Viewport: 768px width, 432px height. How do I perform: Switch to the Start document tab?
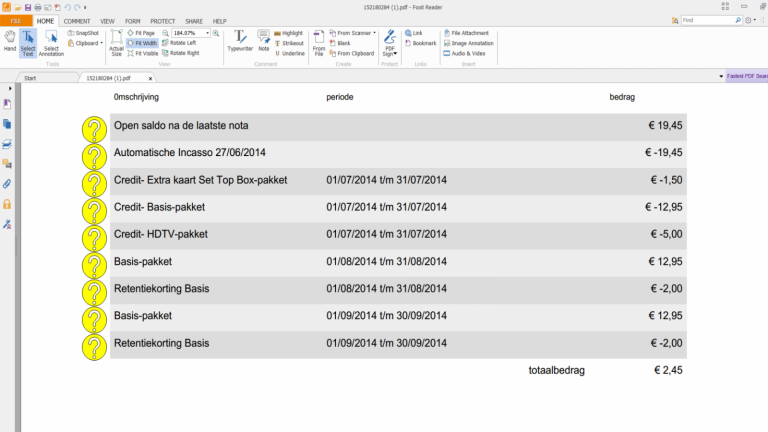coord(30,77)
